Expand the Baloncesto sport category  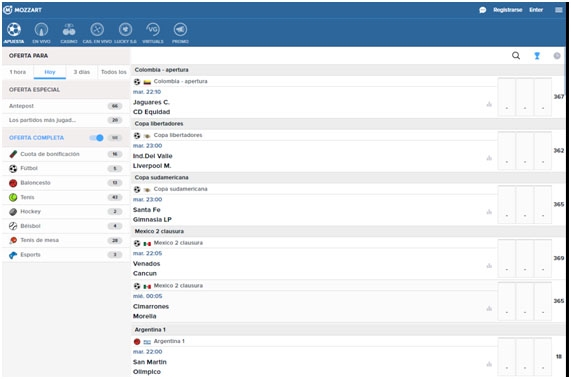pos(66,183)
